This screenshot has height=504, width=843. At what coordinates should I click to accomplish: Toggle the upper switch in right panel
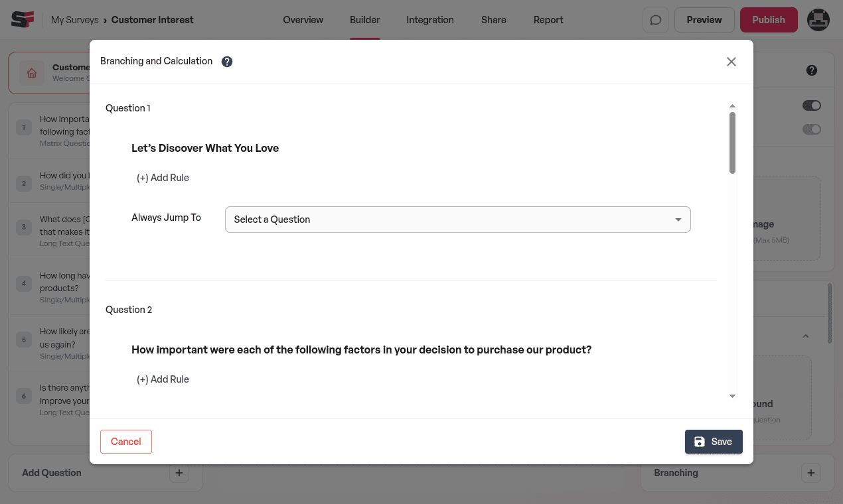pyautogui.click(x=811, y=105)
